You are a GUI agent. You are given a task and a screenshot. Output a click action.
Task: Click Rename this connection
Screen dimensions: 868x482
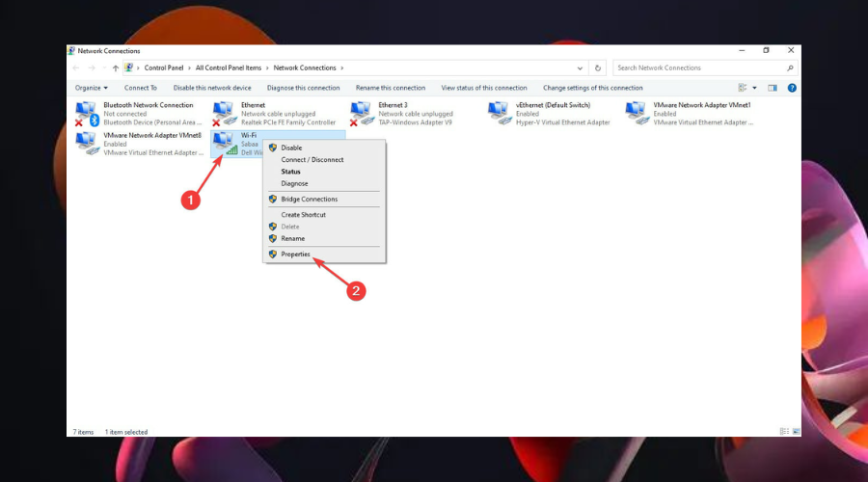(391, 88)
